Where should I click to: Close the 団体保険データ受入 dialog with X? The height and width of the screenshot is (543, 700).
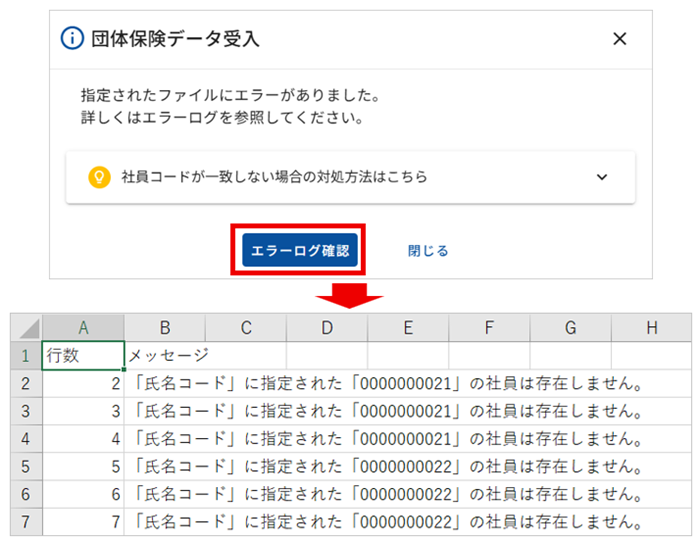point(620,39)
